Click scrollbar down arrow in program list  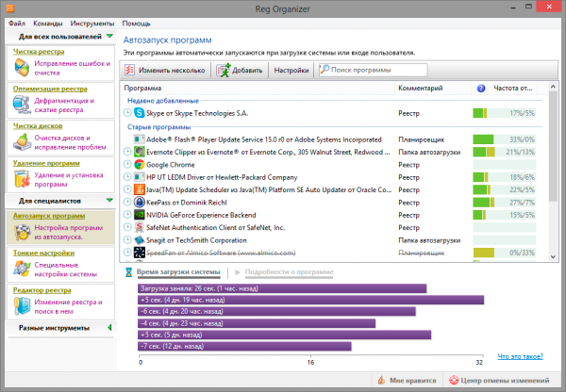[553, 256]
